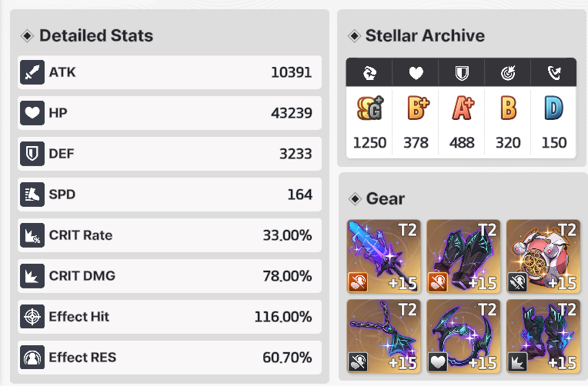Click the Effect RES icon

tap(32, 358)
